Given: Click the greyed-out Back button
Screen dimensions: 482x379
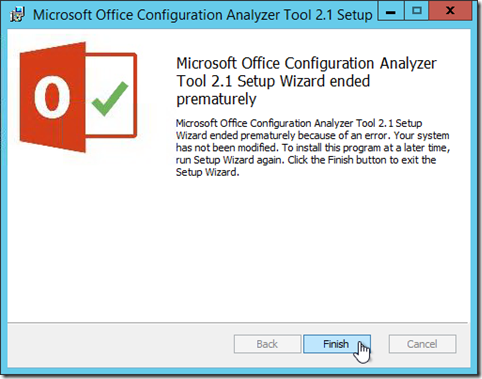Looking at the screenshot, I should [x=267, y=344].
